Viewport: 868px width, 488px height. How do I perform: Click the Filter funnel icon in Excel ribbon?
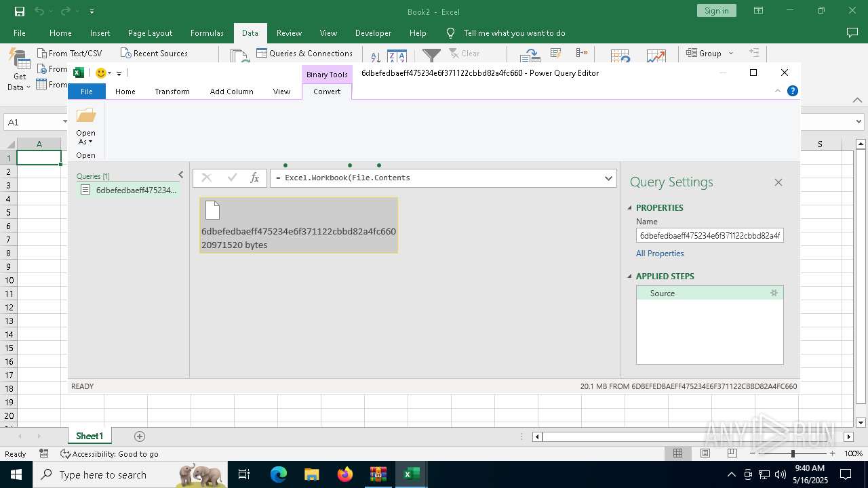[431, 56]
